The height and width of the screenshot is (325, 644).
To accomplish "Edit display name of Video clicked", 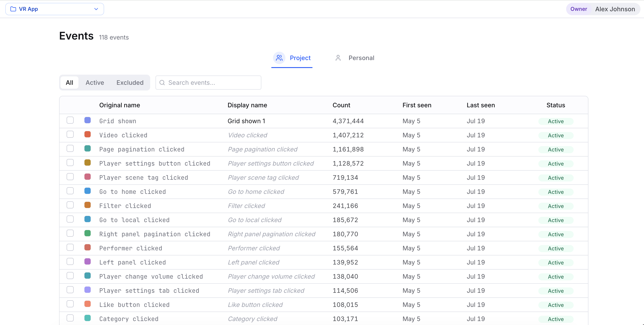I will (x=247, y=135).
